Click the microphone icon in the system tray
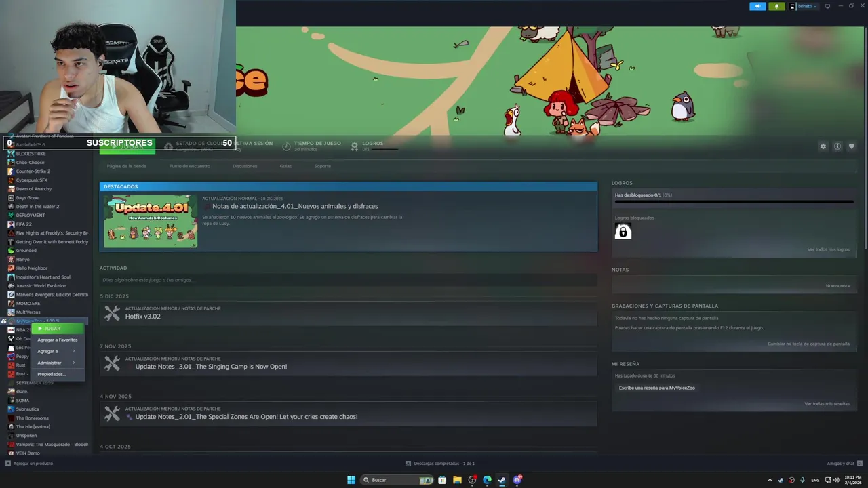Viewport: 868px width, 488px height. pyautogui.click(x=803, y=480)
